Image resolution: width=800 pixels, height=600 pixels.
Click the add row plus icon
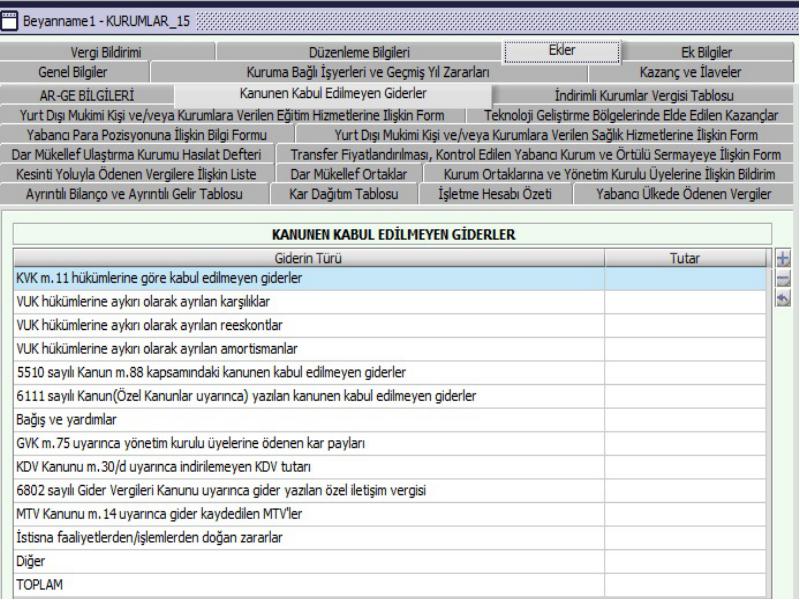[x=783, y=259]
